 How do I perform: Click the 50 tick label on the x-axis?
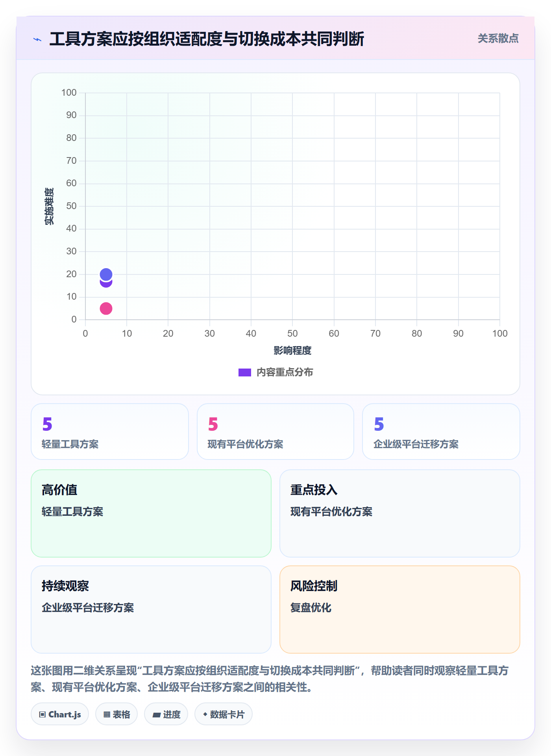pos(292,334)
